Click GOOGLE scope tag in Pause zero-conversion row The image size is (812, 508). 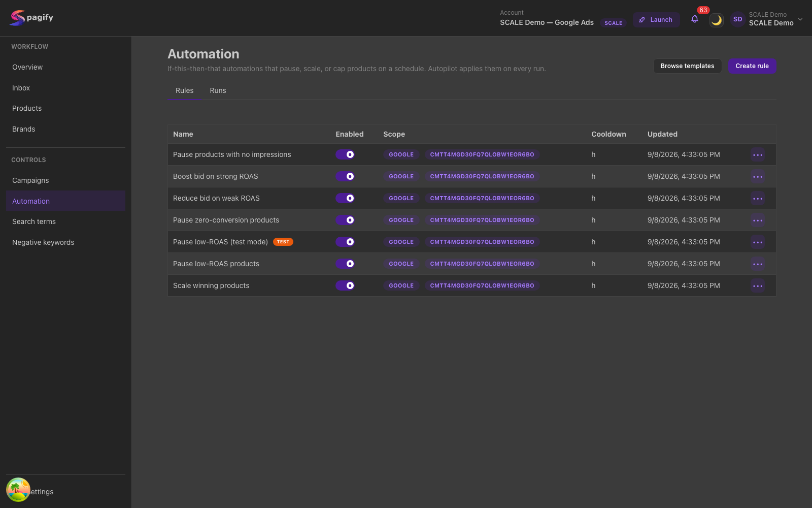[401, 220]
